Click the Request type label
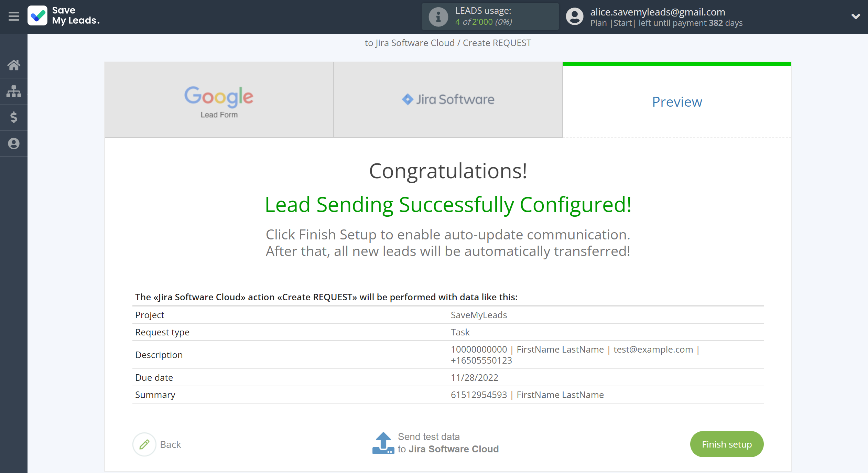The width and height of the screenshot is (868, 473). click(162, 332)
